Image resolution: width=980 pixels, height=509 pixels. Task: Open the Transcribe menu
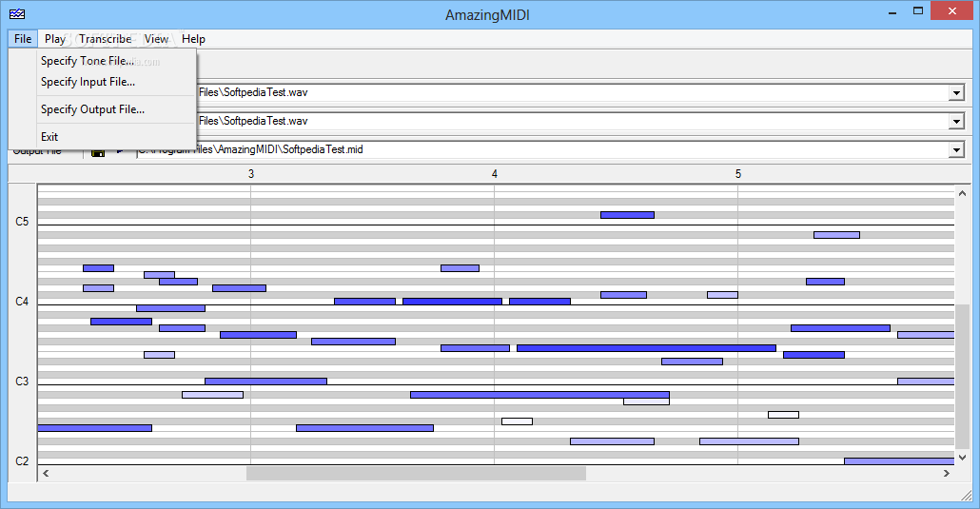pyautogui.click(x=105, y=39)
